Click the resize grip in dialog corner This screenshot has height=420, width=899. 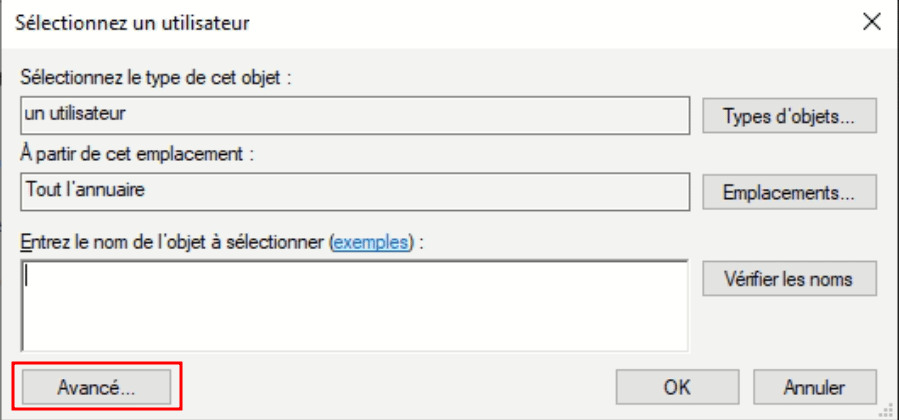pyautogui.click(x=889, y=410)
